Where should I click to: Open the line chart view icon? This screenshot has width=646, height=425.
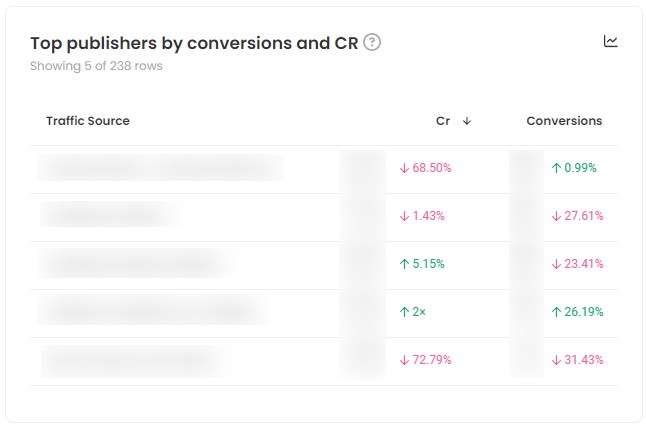[x=611, y=42]
